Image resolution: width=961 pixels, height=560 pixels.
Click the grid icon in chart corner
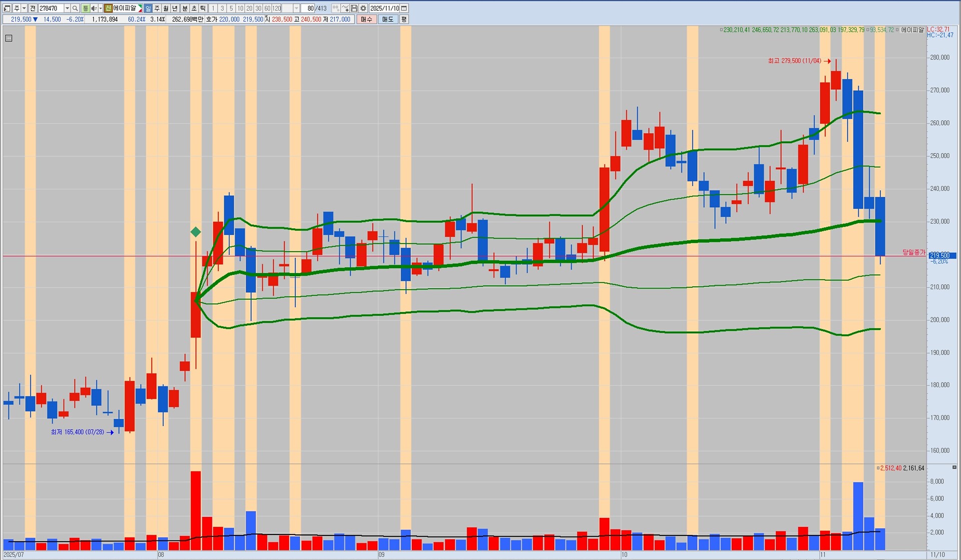(9, 38)
